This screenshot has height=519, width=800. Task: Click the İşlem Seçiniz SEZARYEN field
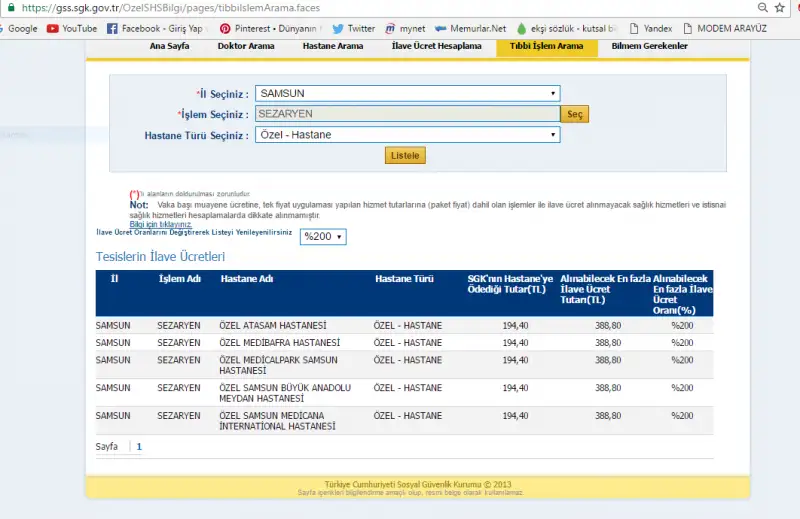(407, 114)
